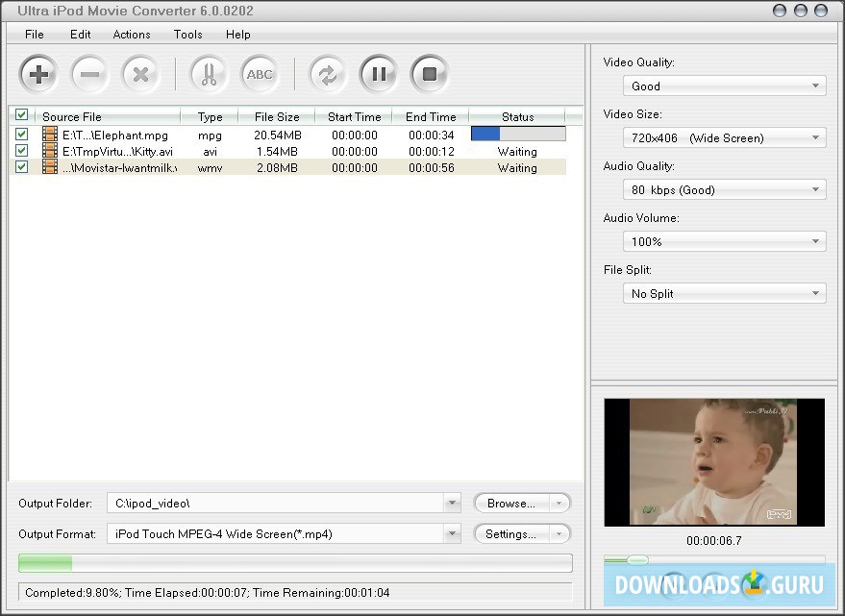The image size is (845, 616).
Task: Open the scissors trim tool
Action: 209,74
